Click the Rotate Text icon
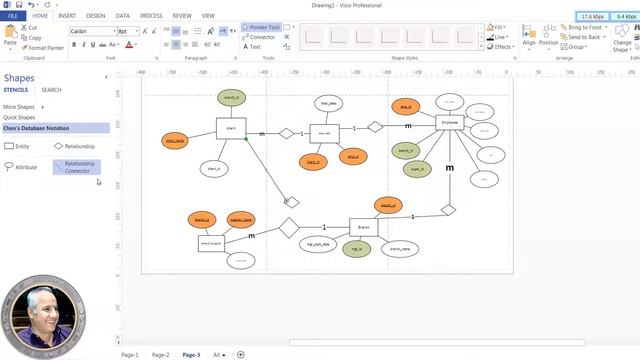The image size is (640, 360). (211, 31)
